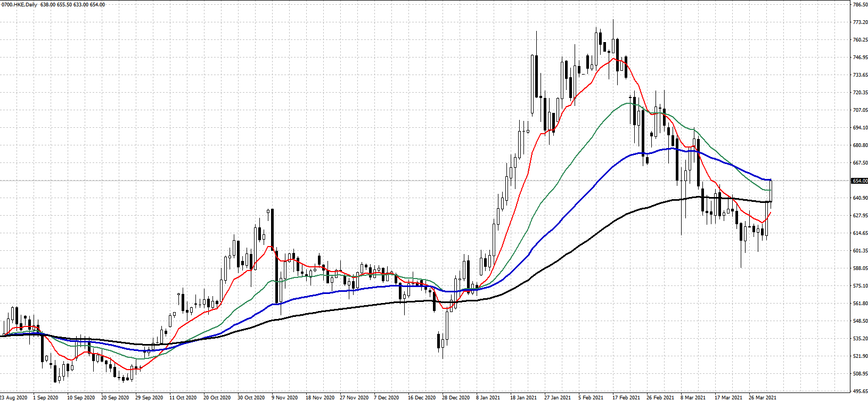868x401 pixels.
Task: Click the 601.35 level on price scale
Action: [x=860, y=251]
